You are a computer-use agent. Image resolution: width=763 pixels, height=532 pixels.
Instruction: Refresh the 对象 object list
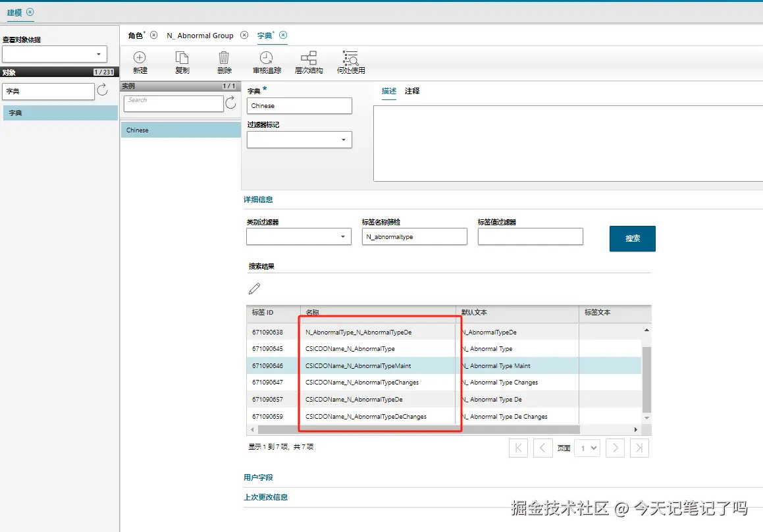pos(102,90)
